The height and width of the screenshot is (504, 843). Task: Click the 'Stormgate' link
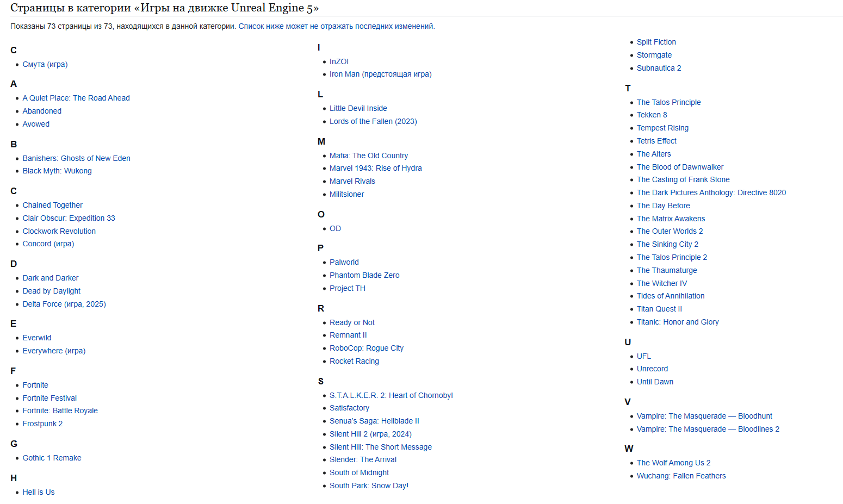pyautogui.click(x=654, y=55)
